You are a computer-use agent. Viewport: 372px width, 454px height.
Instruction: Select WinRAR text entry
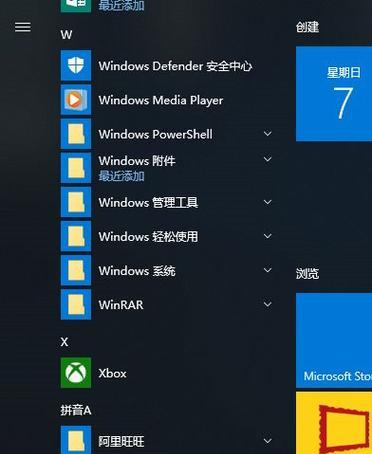click(x=121, y=305)
